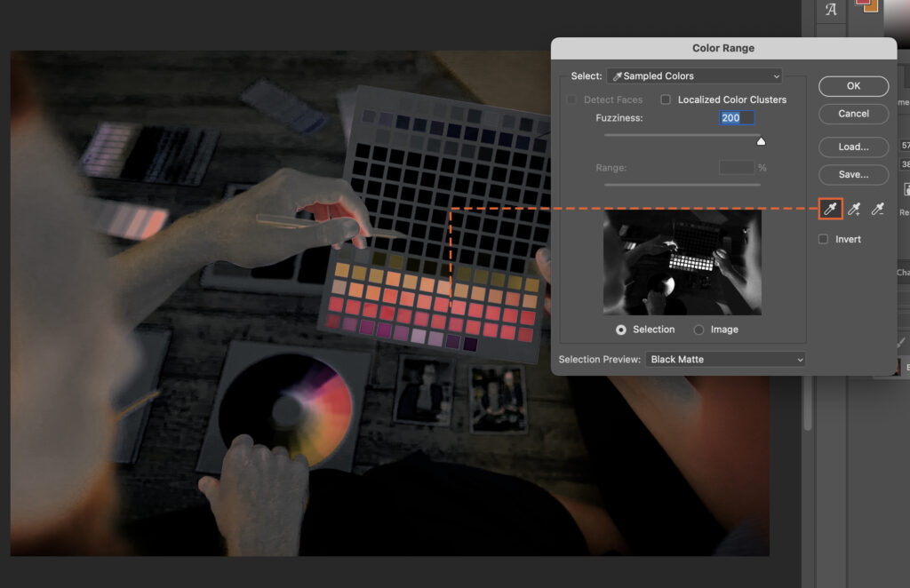Click the Fuzziness slider handle
Screen dimensions: 910x588
762,139
